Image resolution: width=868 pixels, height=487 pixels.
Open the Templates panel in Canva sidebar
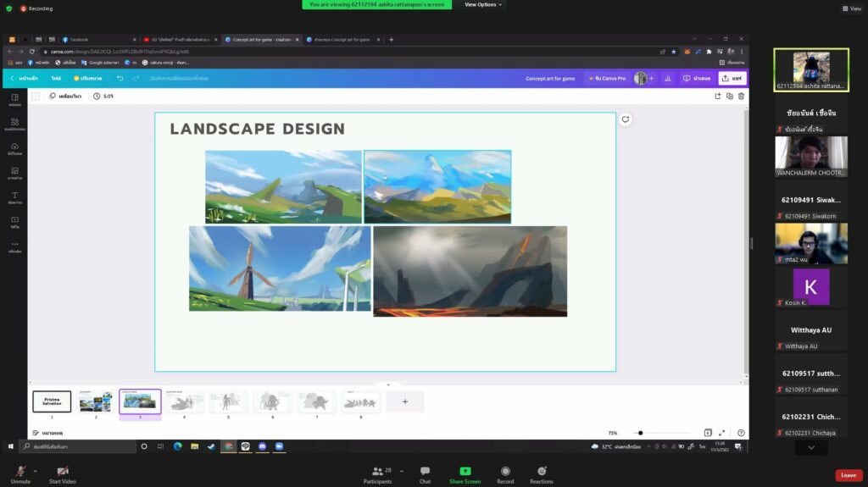tap(14, 99)
